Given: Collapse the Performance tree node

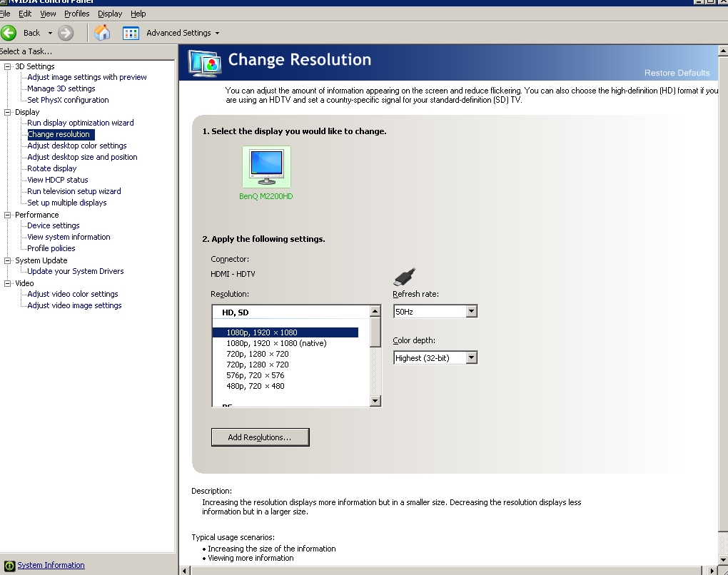Looking at the screenshot, I should 7,215.
